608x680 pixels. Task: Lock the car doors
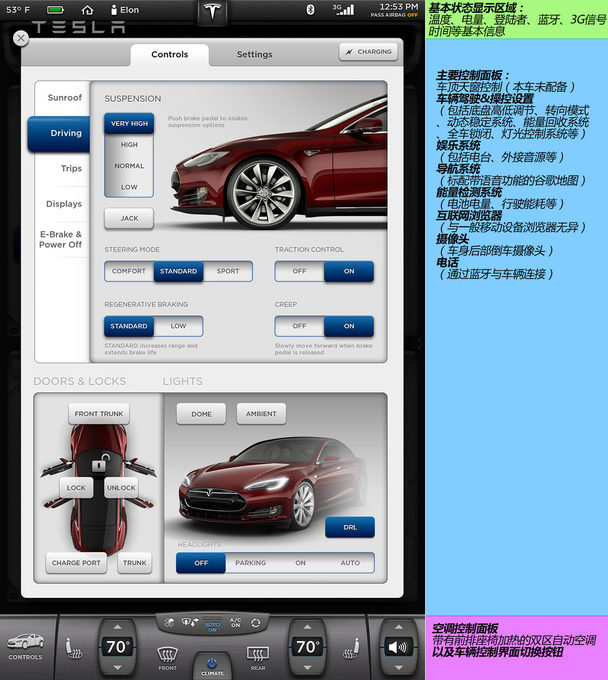point(76,488)
